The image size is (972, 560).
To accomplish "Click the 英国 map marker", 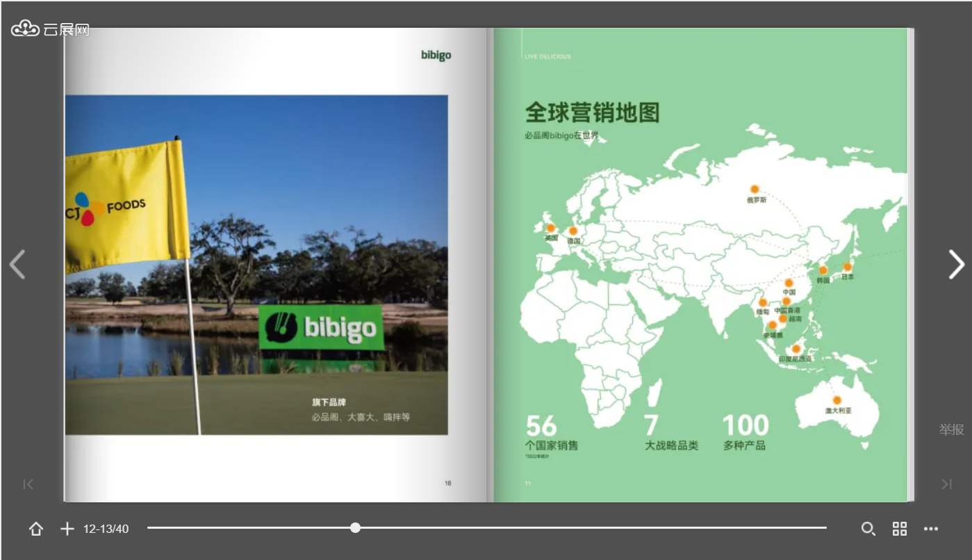I will [x=551, y=228].
